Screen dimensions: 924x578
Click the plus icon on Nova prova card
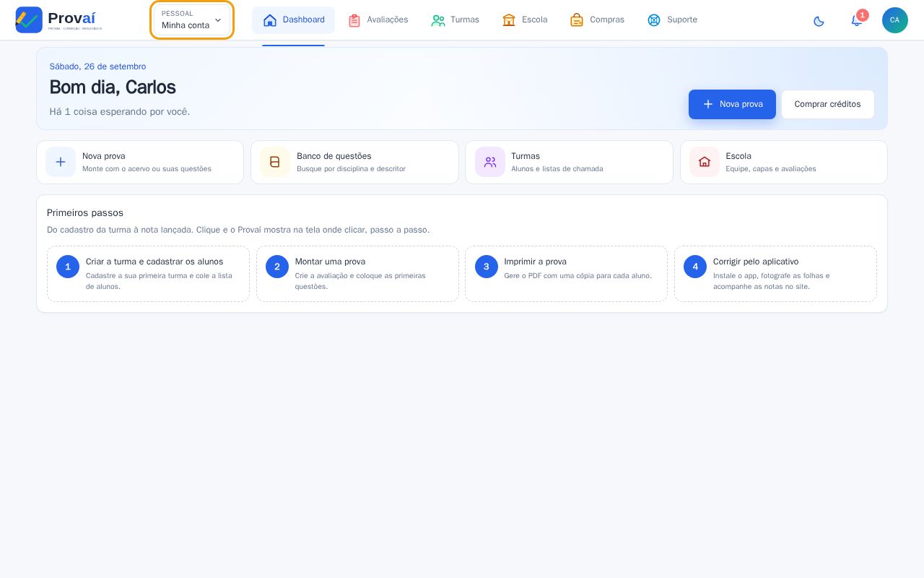click(x=61, y=162)
